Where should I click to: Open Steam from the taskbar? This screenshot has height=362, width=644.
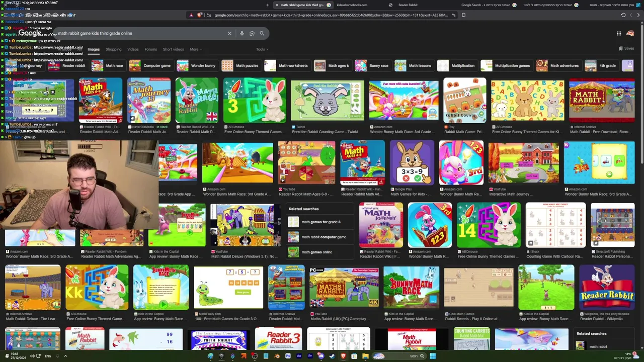332,356
